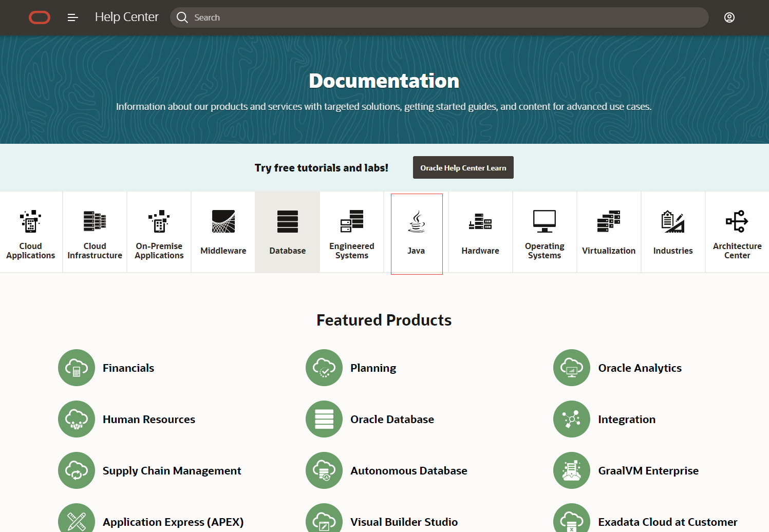Click the Operating Systems monitor icon
Image resolution: width=769 pixels, height=532 pixels.
pos(545,221)
